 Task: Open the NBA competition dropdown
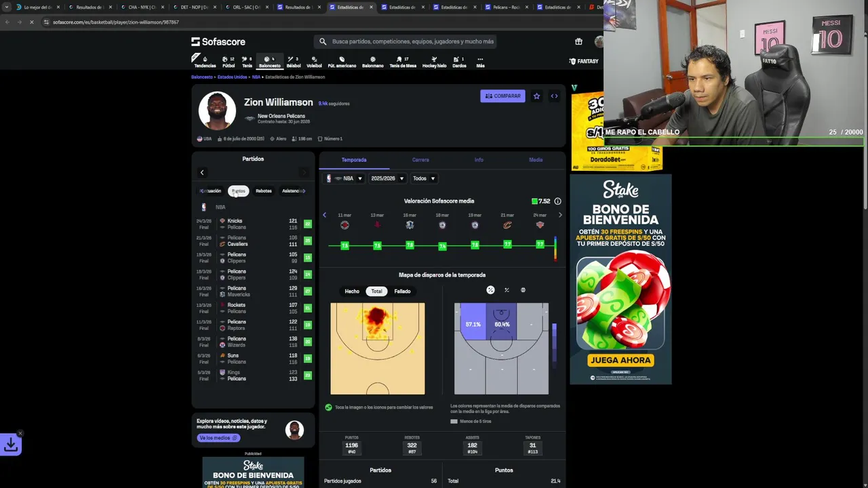(x=344, y=178)
